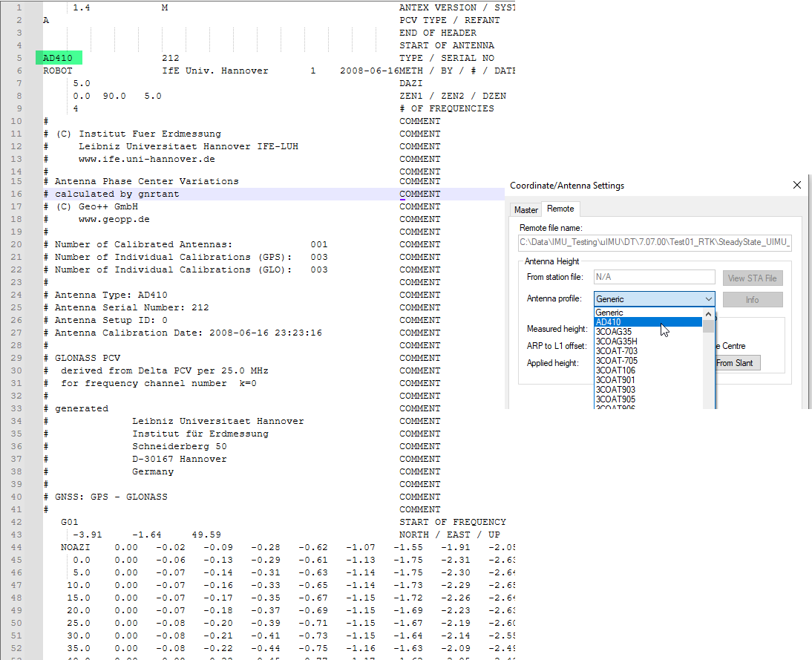Select 3COAT106 antenna profile
Screen dimensions: 812x660
(x=648, y=370)
